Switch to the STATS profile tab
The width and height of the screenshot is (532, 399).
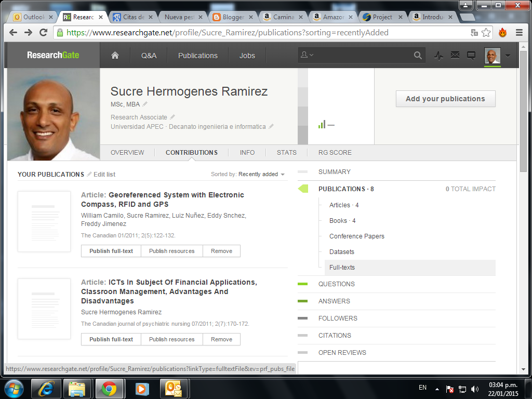pos(286,153)
